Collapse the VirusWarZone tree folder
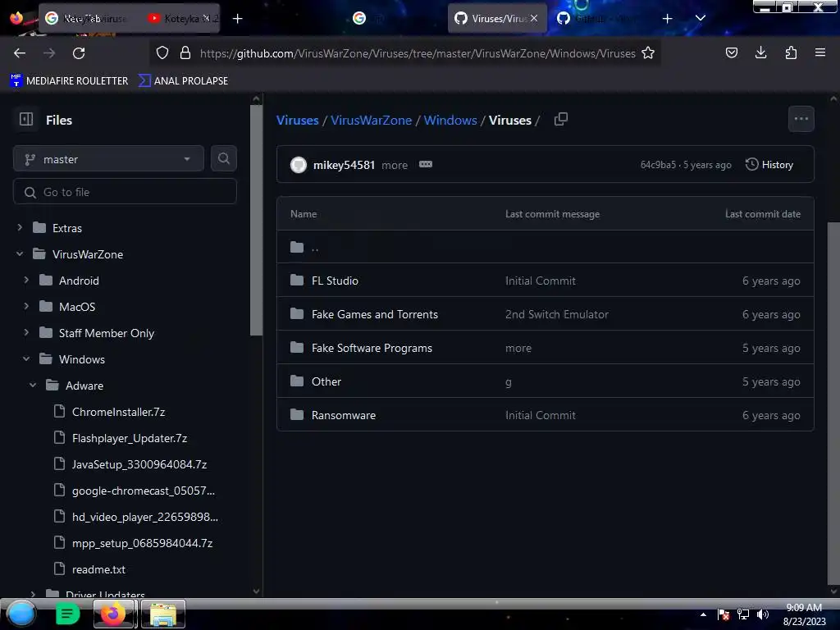Screen dimensions: 840x630 pyautogui.click(x=20, y=254)
